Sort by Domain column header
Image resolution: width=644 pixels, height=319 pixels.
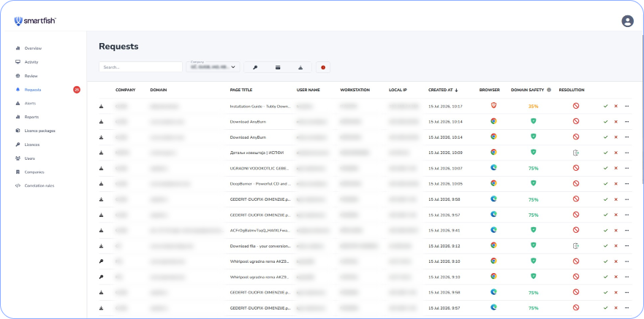pyautogui.click(x=159, y=90)
